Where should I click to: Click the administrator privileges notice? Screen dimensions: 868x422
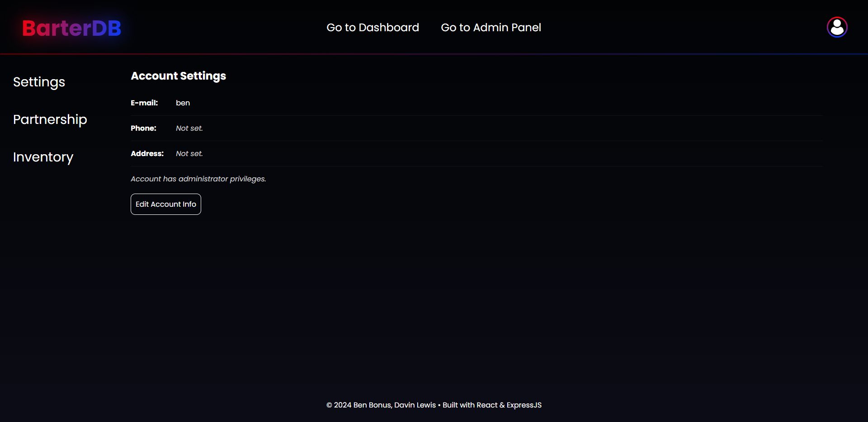198,179
